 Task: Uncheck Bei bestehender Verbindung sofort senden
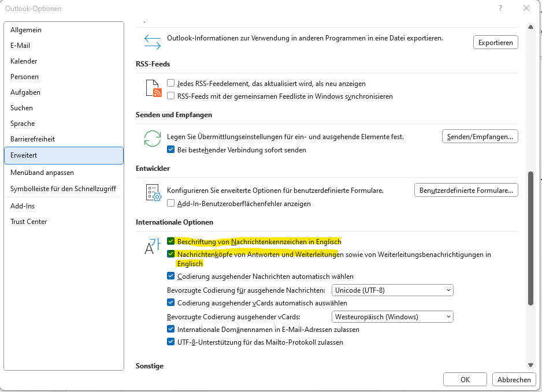pyautogui.click(x=171, y=150)
